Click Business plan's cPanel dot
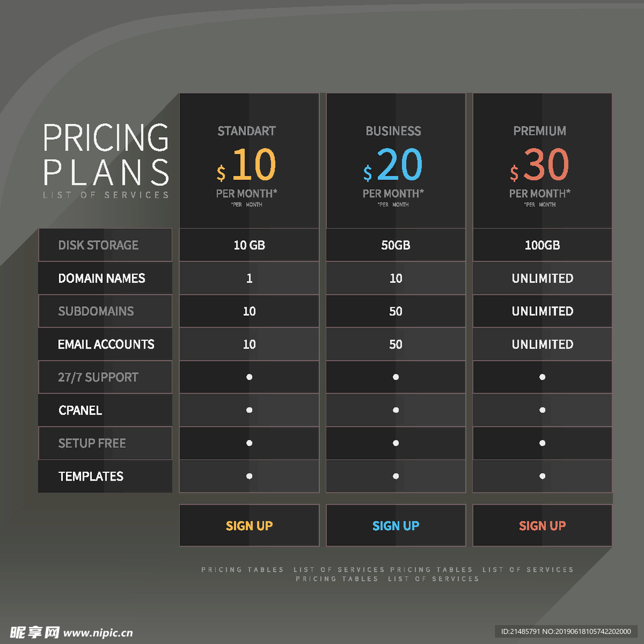The width and height of the screenshot is (644, 644). tap(396, 410)
